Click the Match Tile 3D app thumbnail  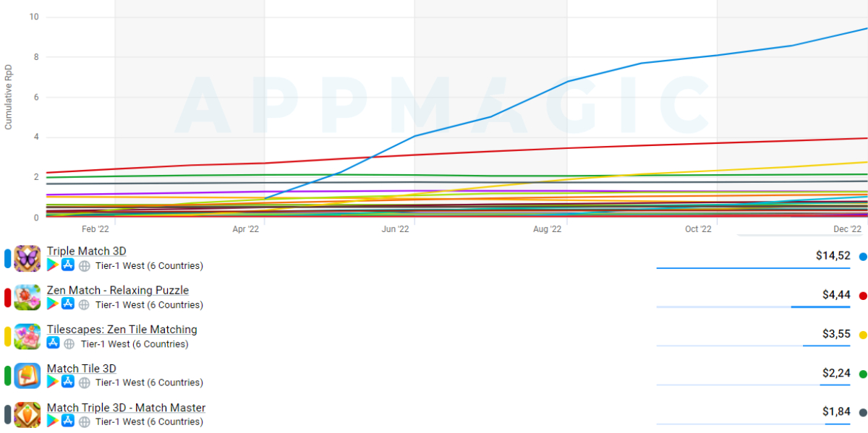[27, 375]
